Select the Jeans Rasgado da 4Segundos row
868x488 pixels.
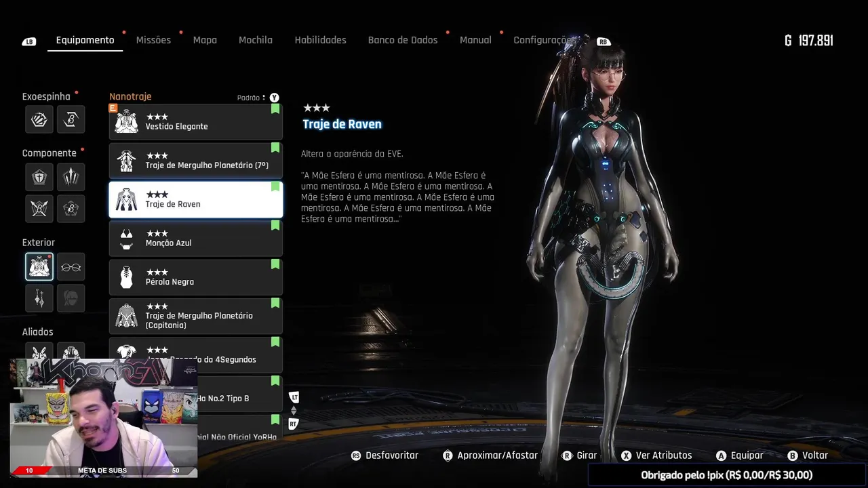[x=196, y=355]
